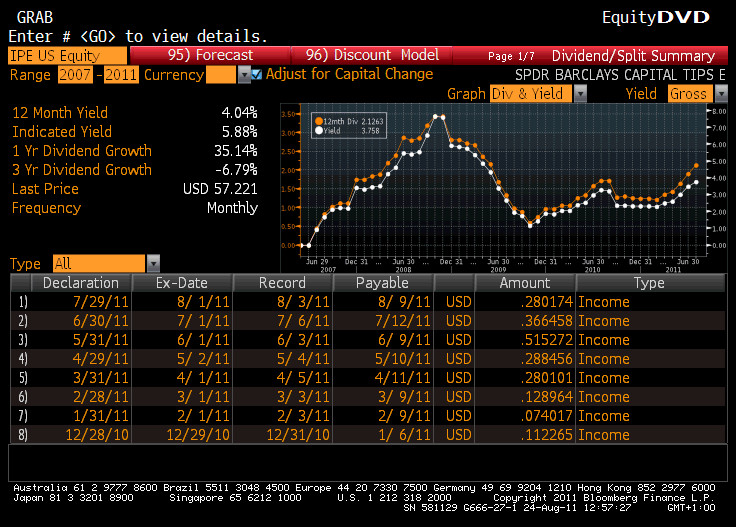Click the Indicated Yield value 5.88%
The width and height of the screenshot is (736, 527).
[239, 132]
